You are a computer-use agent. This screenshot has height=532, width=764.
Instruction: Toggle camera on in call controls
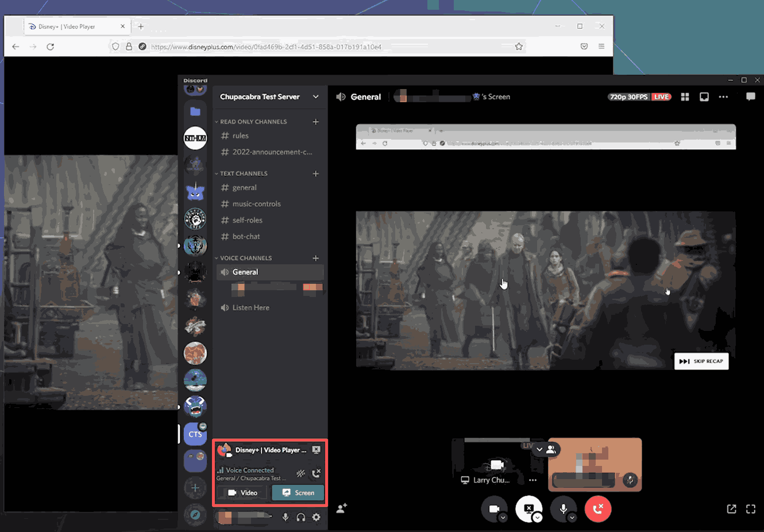point(493,508)
